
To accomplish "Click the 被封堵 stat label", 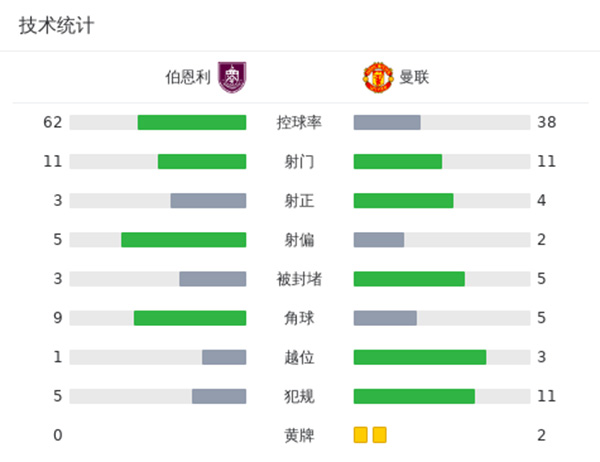I will click(299, 278).
